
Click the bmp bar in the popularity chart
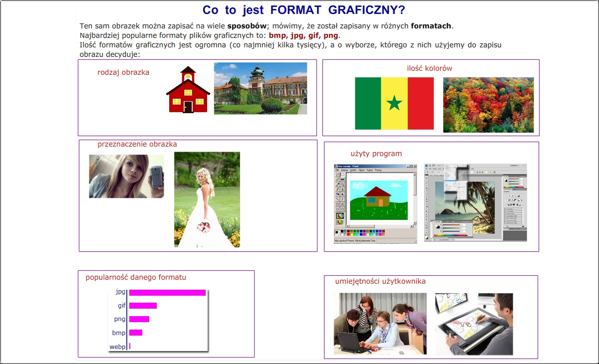[x=136, y=333]
